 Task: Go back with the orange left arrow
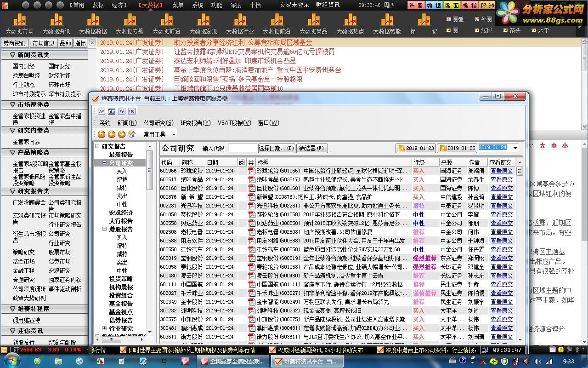pyautogui.click(x=111, y=134)
